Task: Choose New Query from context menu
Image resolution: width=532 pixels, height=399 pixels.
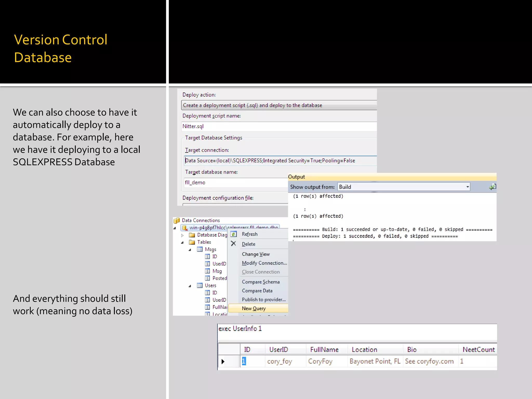Action: pos(258,308)
